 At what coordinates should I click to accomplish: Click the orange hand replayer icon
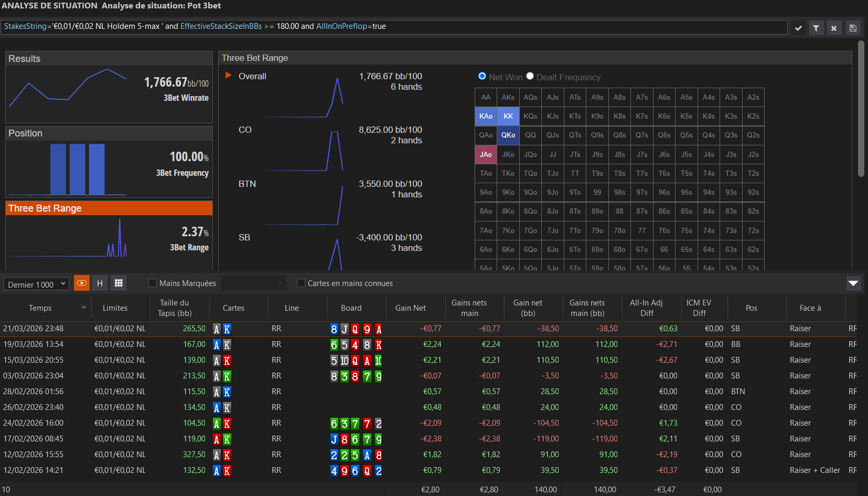(82, 283)
